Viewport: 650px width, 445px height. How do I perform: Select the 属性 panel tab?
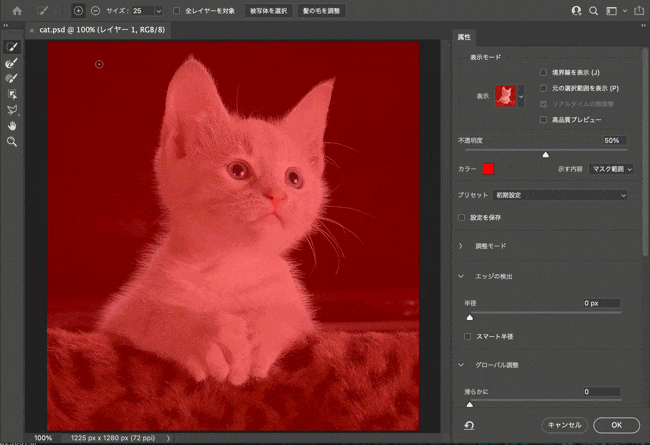pos(465,36)
